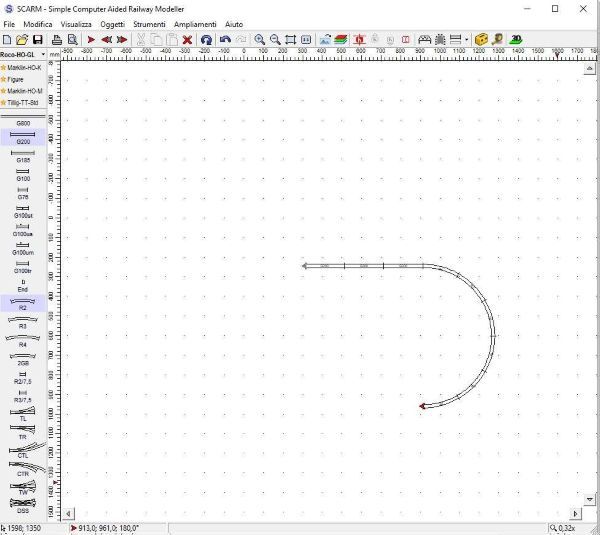The width and height of the screenshot is (600, 535).
Task: Click the double red arrows toolbar icon
Action: click(106, 39)
